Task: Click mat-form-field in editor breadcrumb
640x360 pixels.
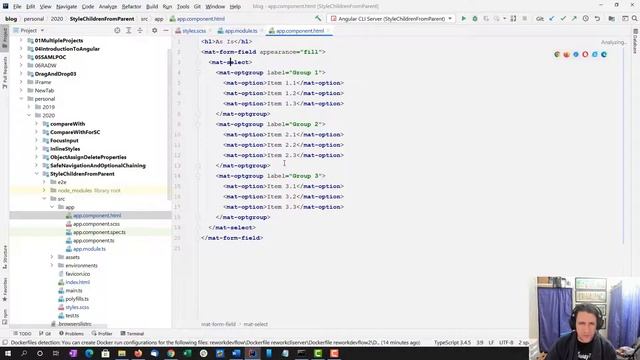Action: [x=218, y=324]
